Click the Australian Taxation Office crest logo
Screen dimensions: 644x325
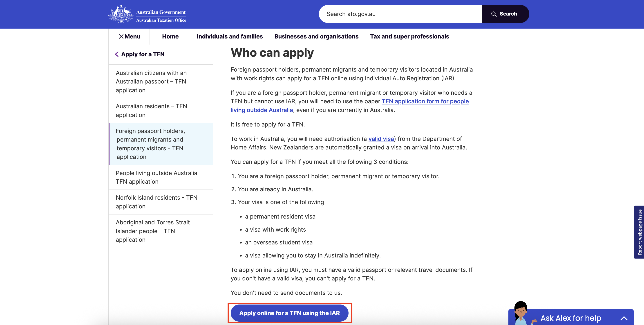pyautogui.click(x=121, y=14)
